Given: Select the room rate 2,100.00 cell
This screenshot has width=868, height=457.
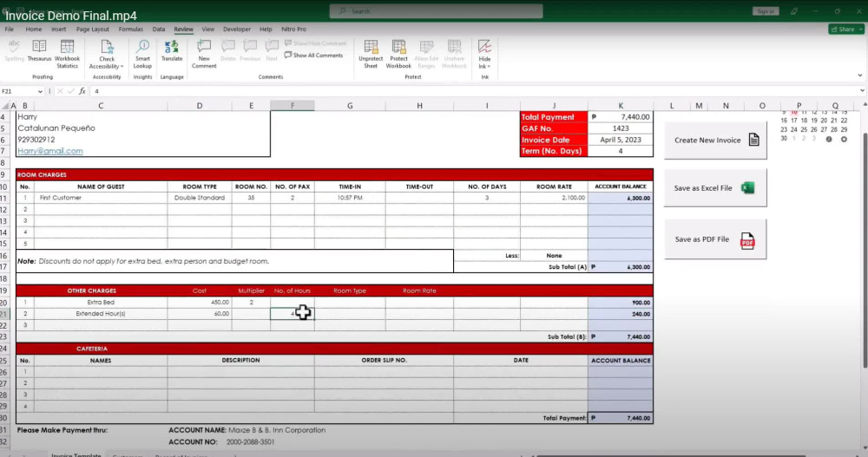Looking at the screenshot, I should click(554, 198).
